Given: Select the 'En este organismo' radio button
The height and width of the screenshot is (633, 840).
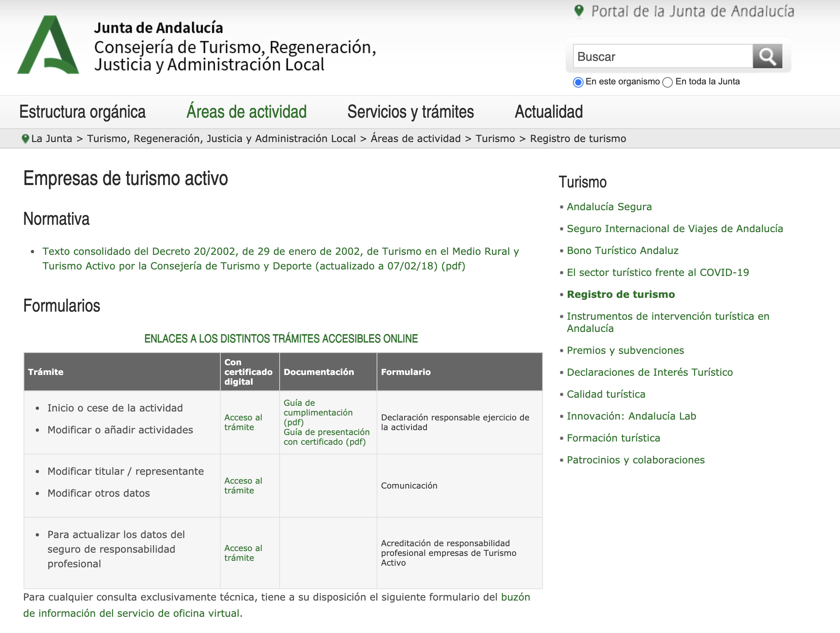Looking at the screenshot, I should click(579, 82).
